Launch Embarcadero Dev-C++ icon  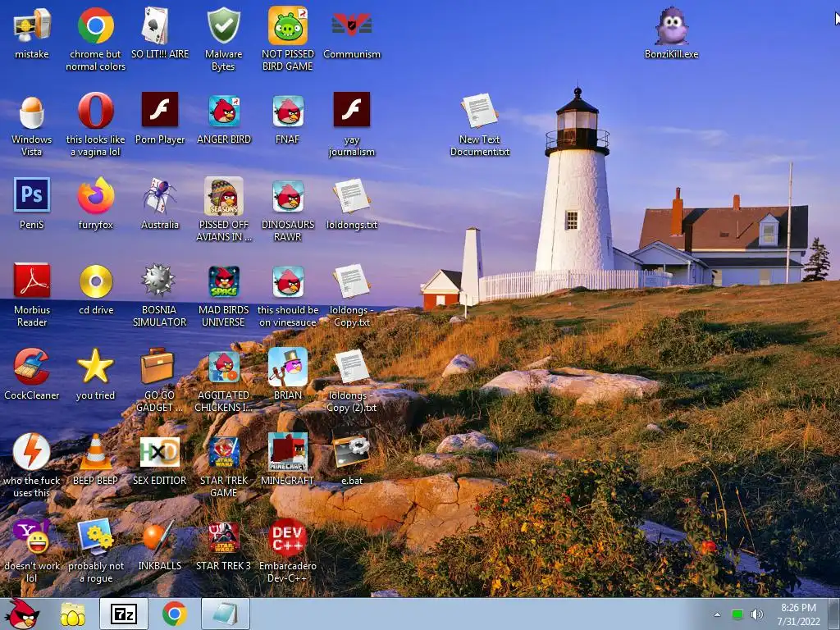coord(288,537)
